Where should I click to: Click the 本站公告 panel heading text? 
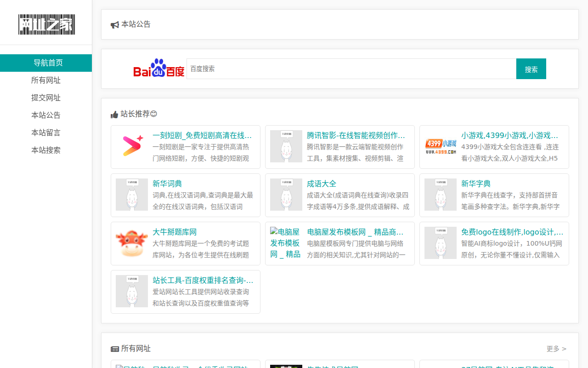tap(136, 24)
